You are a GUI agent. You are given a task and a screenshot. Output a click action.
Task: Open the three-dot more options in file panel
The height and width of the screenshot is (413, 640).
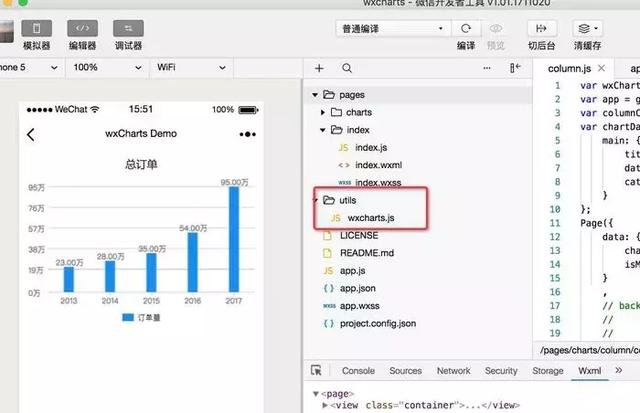click(x=487, y=68)
